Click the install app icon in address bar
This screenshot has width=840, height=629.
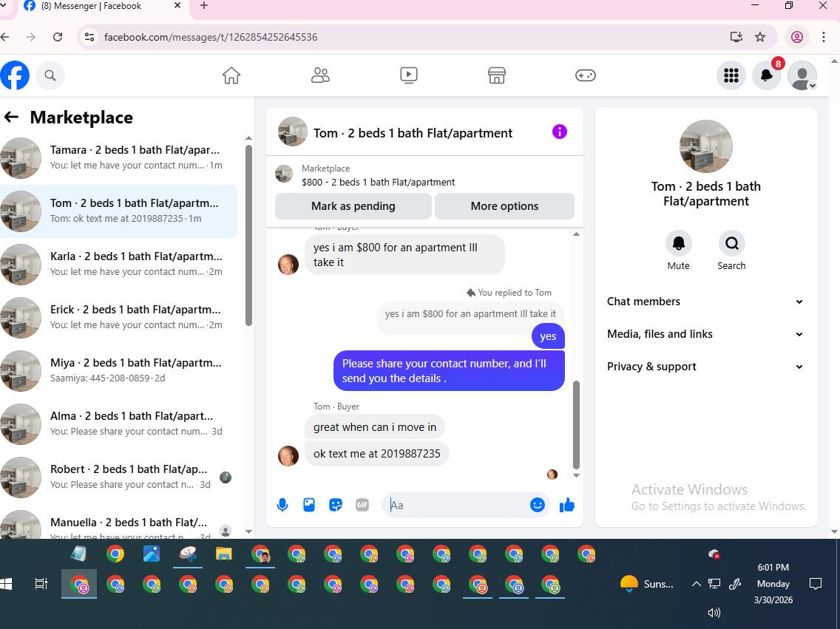pyautogui.click(x=736, y=37)
